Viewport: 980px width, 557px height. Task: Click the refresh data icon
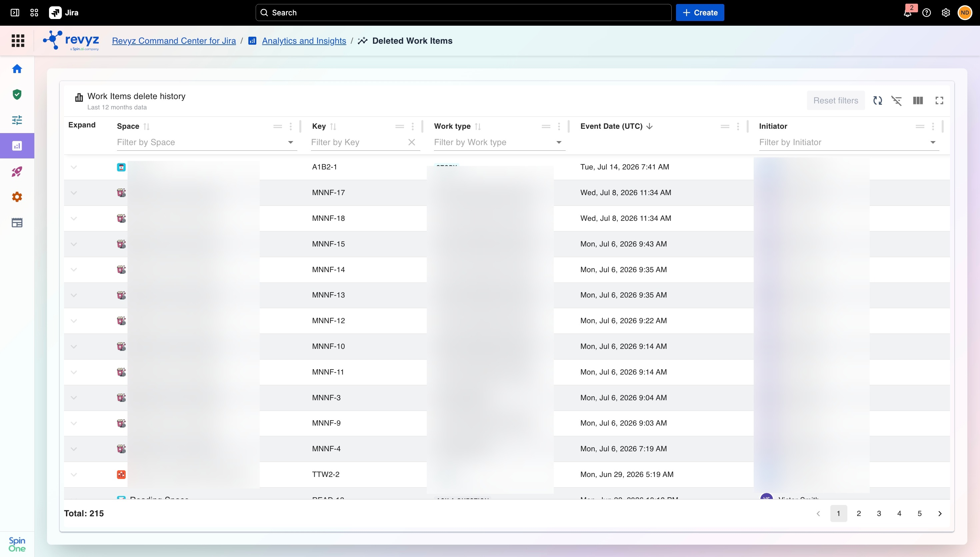click(x=878, y=101)
